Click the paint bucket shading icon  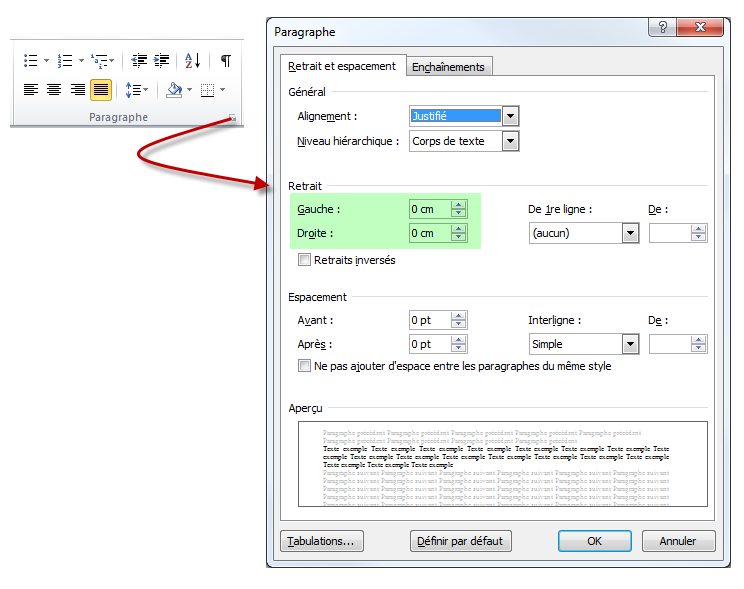174,90
